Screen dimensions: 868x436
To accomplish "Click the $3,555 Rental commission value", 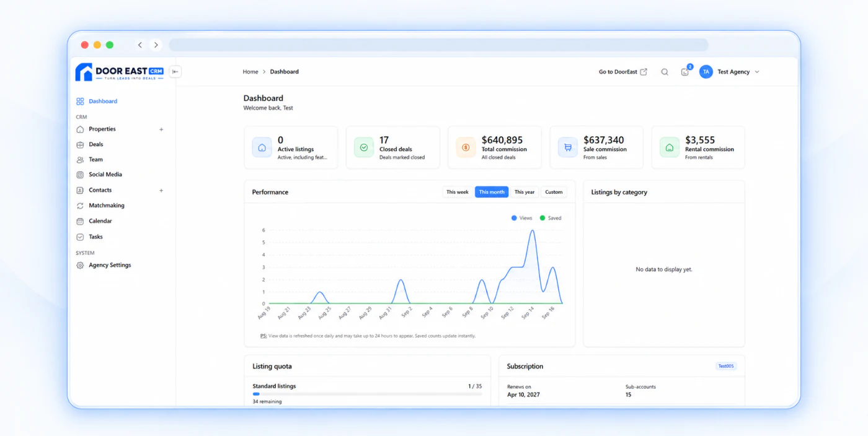I will pos(700,140).
